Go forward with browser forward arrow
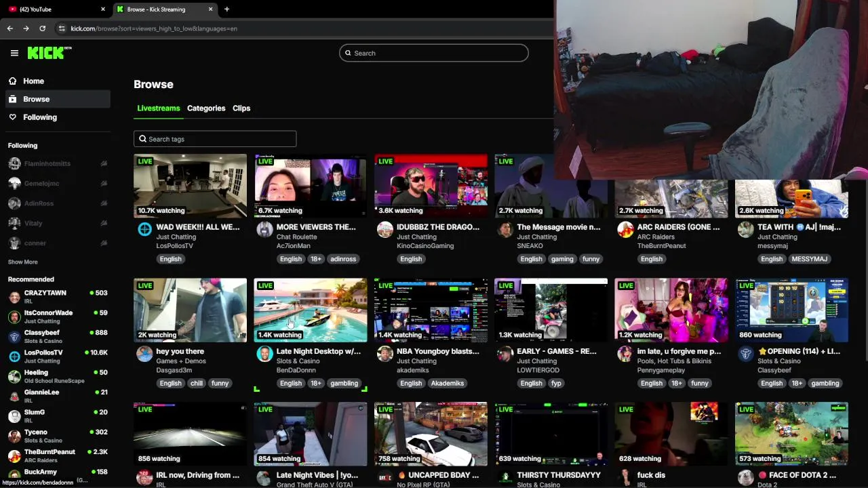The image size is (868, 488). click(x=26, y=28)
